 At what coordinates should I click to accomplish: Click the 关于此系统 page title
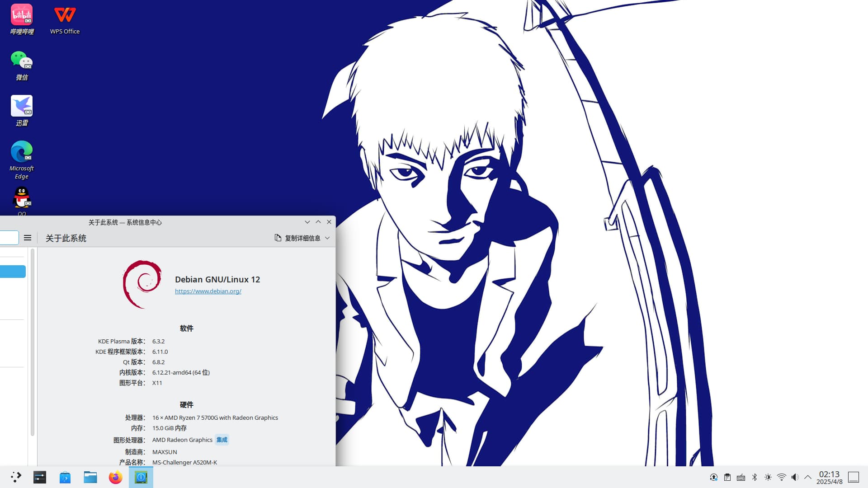click(x=66, y=238)
